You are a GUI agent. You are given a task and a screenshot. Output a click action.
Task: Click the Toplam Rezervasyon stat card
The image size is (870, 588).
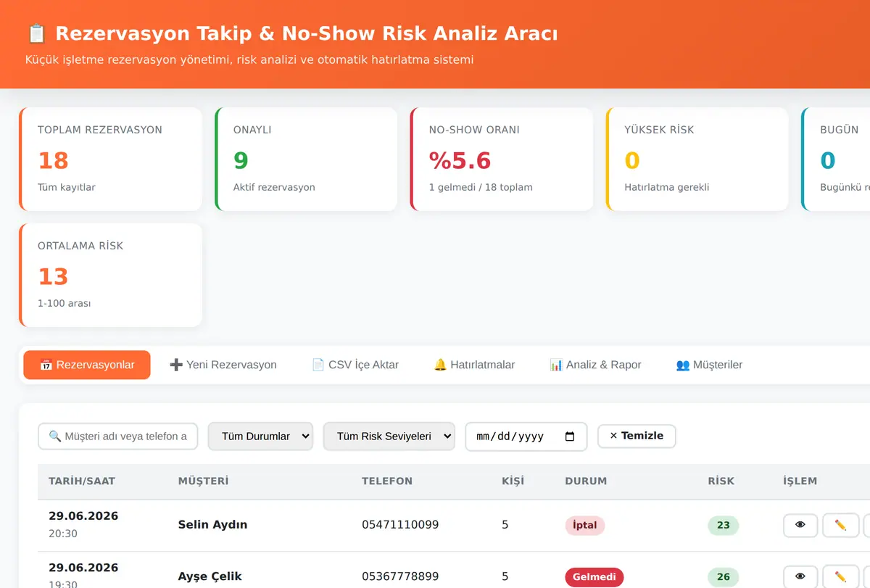[110, 160]
